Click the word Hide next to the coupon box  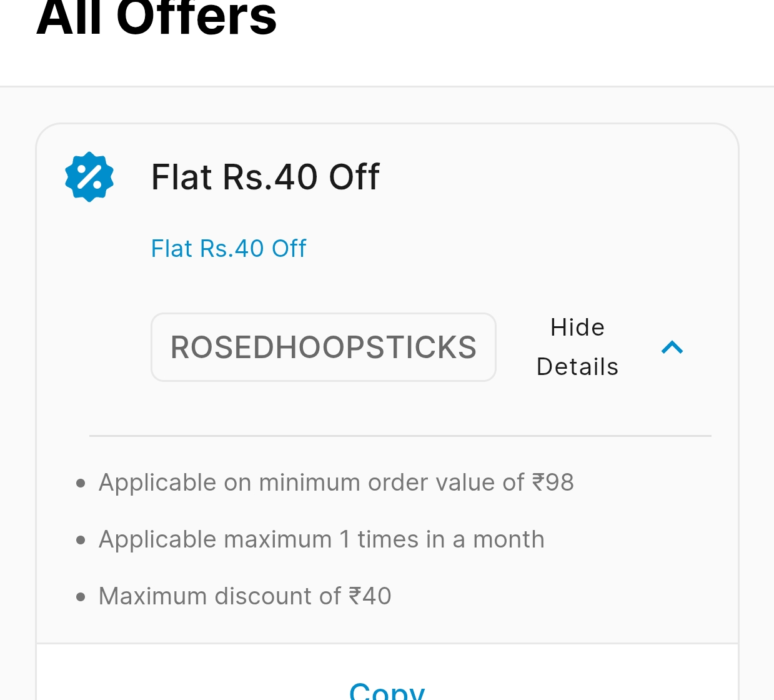point(577,327)
